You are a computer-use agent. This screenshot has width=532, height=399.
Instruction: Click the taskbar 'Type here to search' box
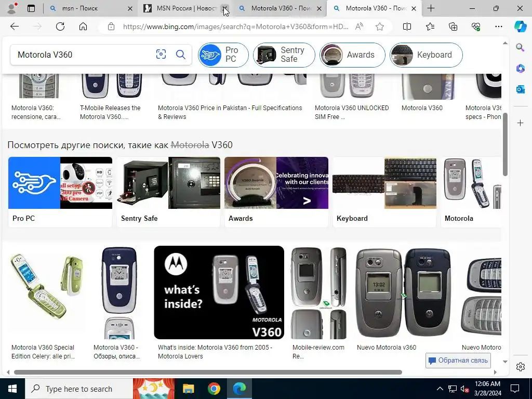79,389
